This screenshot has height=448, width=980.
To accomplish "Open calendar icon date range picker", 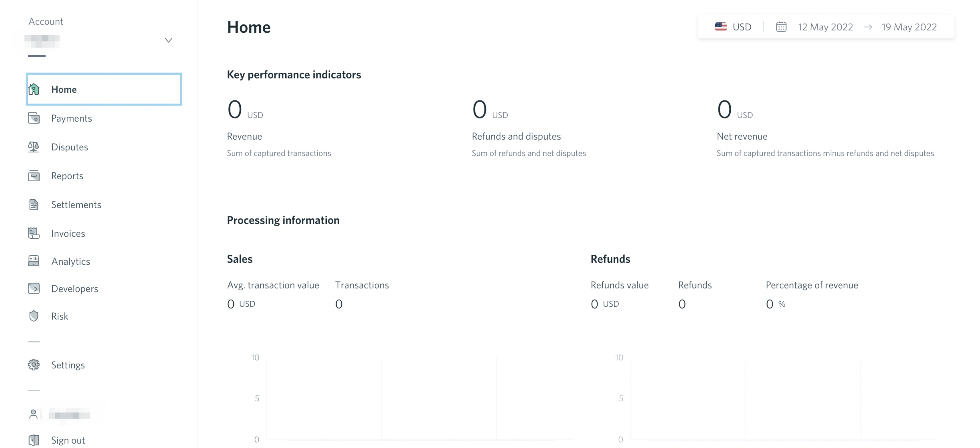I will pyautogui.click(x=781, y=27).
